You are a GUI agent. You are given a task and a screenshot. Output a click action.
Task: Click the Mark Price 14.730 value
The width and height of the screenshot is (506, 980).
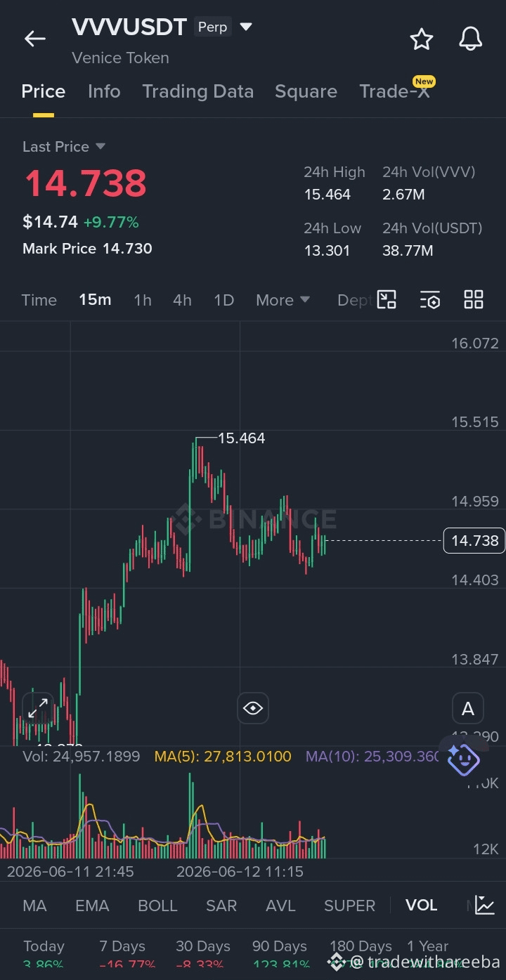coord(127,249)
